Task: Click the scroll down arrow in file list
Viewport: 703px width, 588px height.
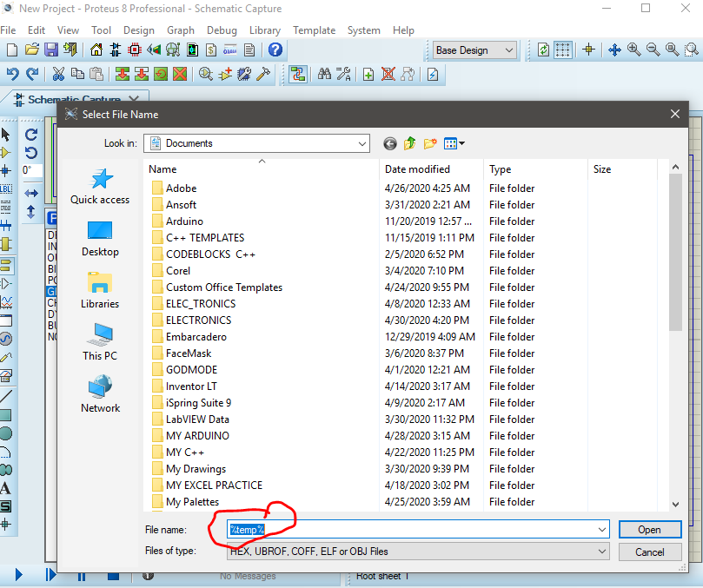Action: coord(676,505)
